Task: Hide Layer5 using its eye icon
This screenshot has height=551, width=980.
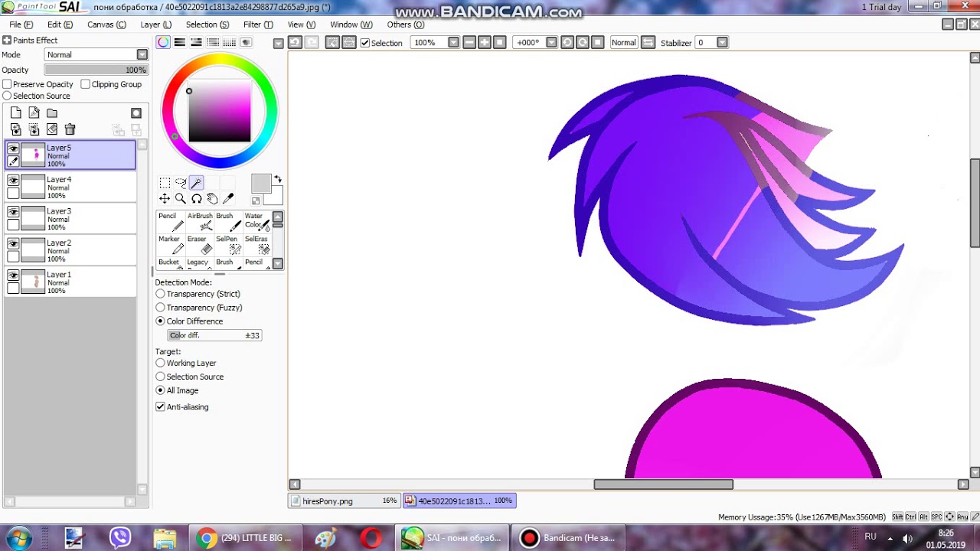Action: point(13,148)
